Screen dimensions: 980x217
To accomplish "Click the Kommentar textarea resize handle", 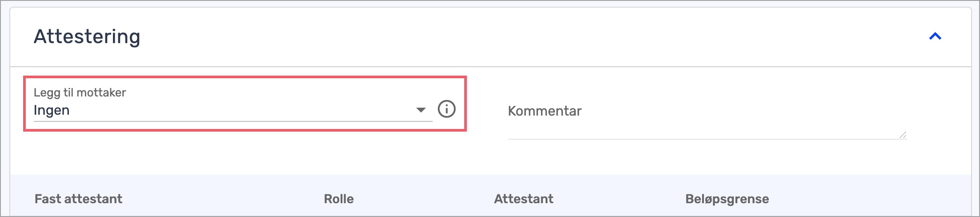I will click(903, 135).
